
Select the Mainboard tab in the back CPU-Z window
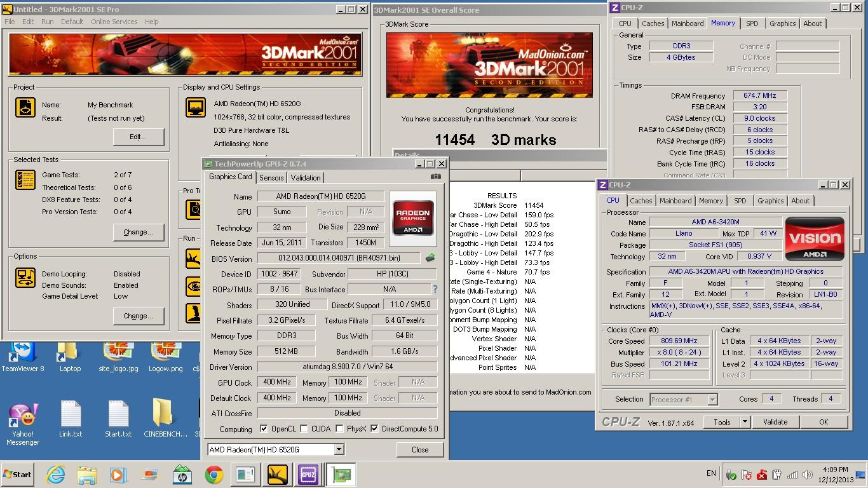(688, 24)
